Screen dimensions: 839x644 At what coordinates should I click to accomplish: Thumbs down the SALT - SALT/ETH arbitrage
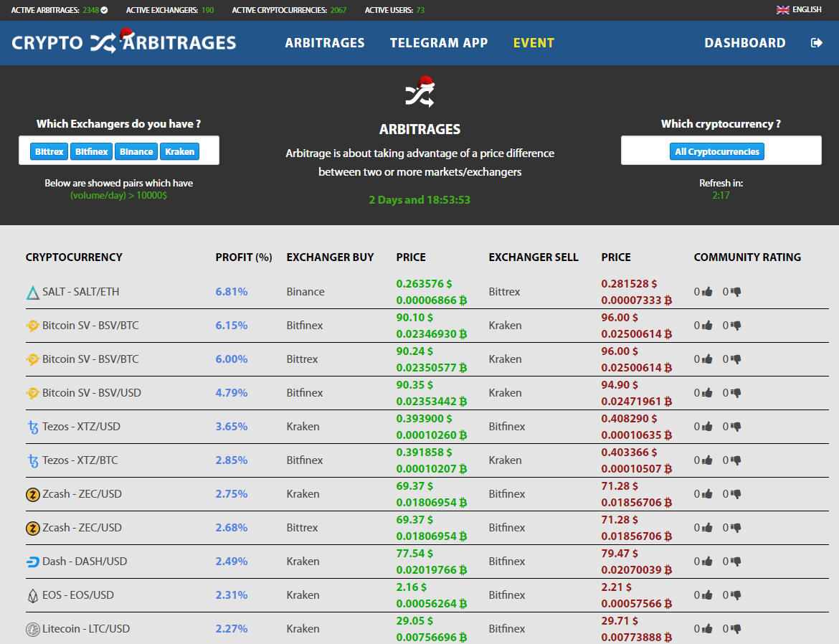(736, 292)
